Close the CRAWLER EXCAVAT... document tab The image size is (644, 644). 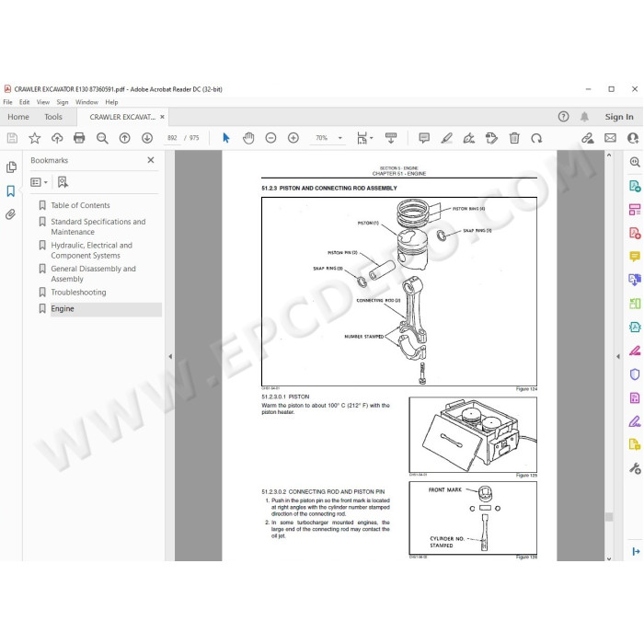point(162,117)
